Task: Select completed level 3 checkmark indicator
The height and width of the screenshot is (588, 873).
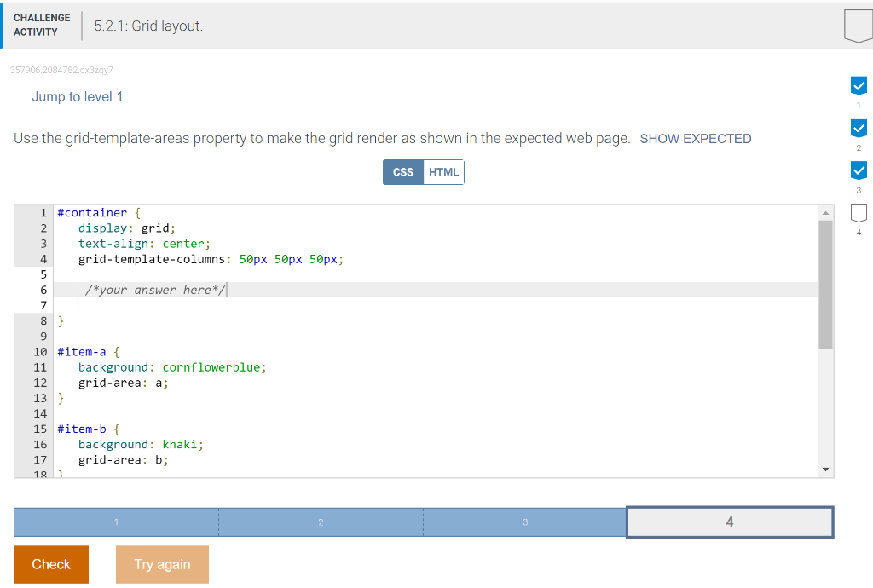Action: pos(859,170)
